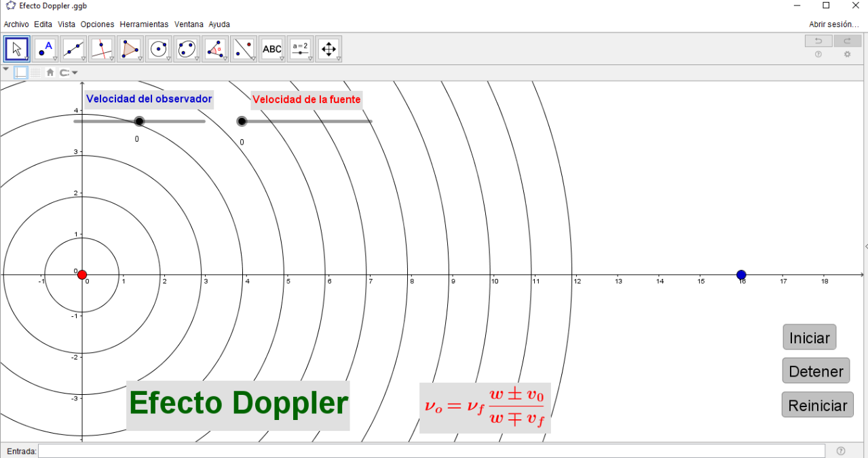Click the Detener button
Viewport: 868px width, 458px height.
pos(816,371)
